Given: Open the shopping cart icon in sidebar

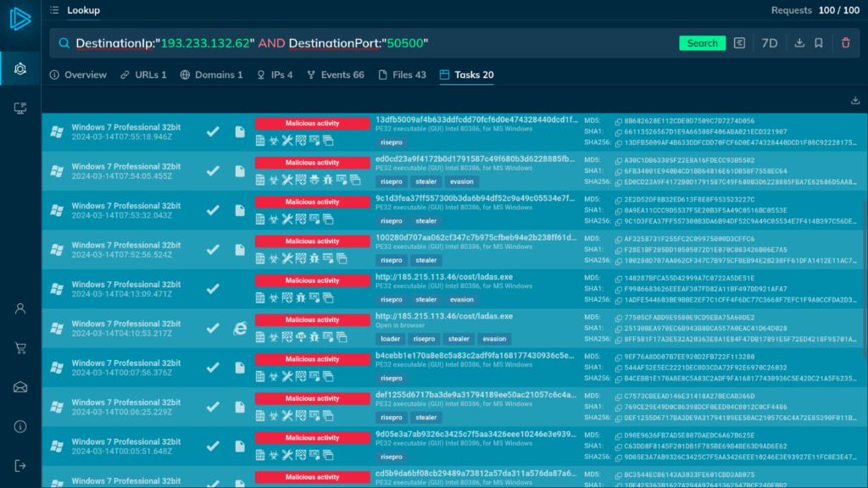Looking at the screenshot, I should pos(20,348).
